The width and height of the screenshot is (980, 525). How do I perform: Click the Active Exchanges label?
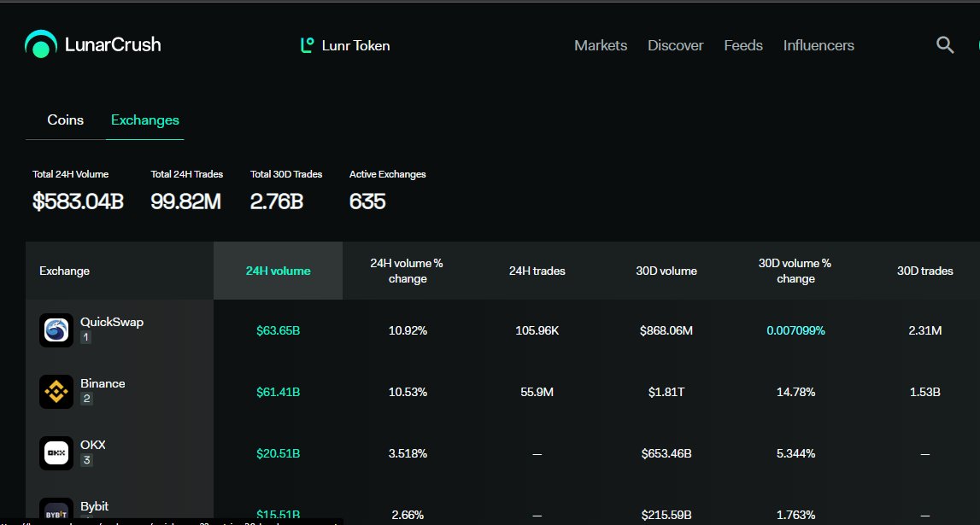click(388, 174)
